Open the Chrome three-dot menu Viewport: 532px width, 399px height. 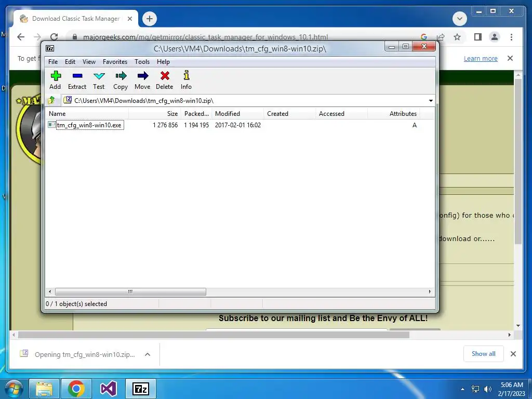click(511, 37)
